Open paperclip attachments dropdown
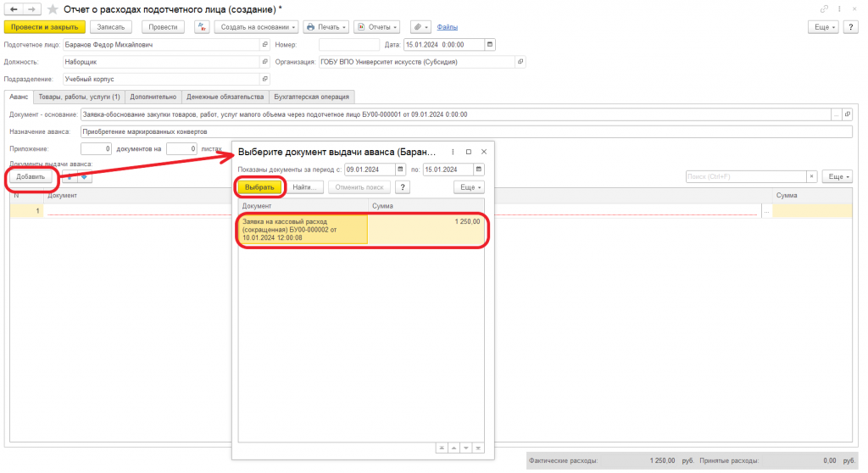 [x=420, y=27]
